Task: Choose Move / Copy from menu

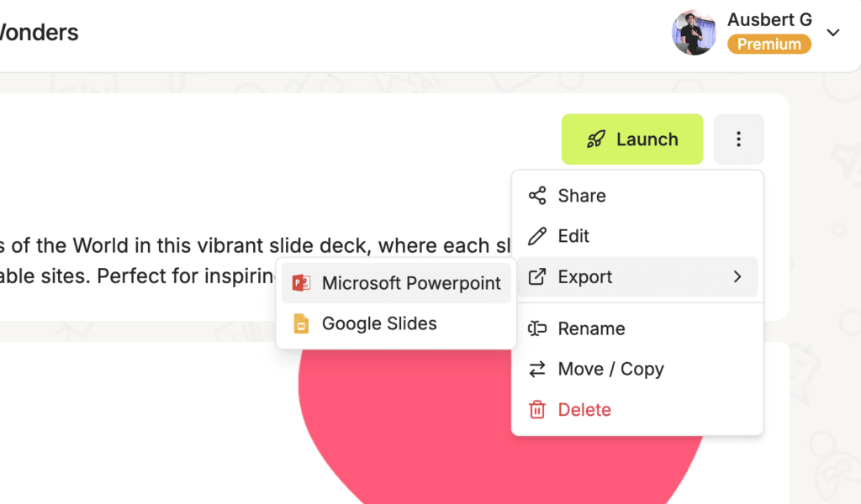Action: tap(637, 369)
